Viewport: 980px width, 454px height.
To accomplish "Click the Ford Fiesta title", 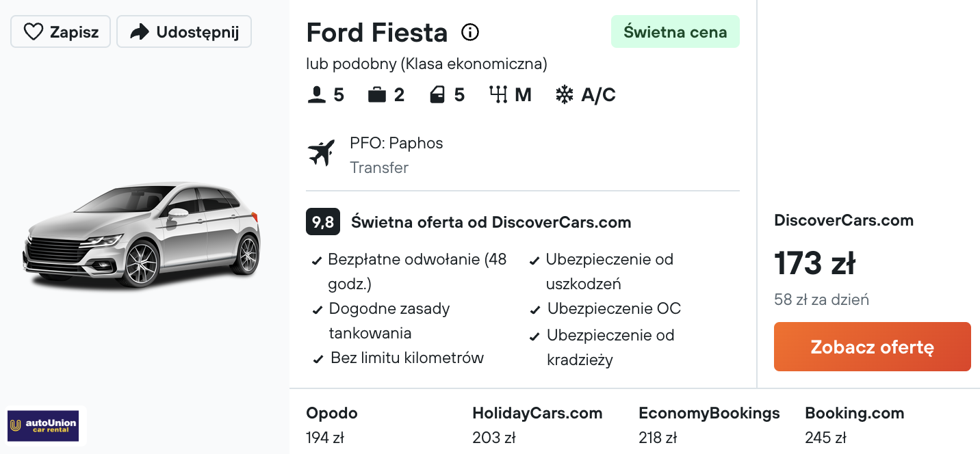I will [377, 32].
